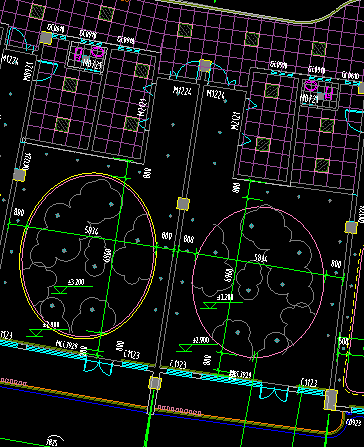The height and width of the screenshot is (447, 364).
Task: Click the 5976 dimension text inside the yellow ellipse
Action: (x=92, y=231)
